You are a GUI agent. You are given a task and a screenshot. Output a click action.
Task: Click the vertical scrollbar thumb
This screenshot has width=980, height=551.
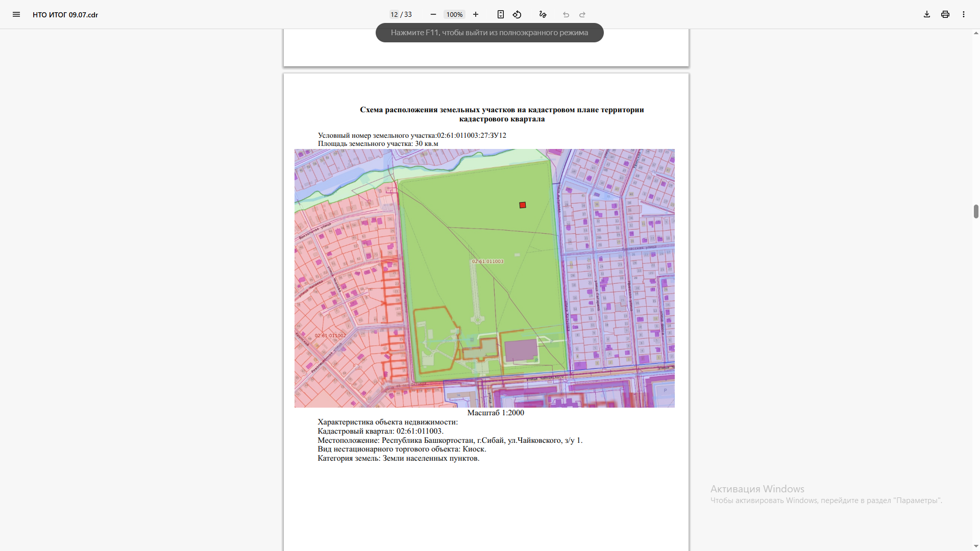(976, 211)
